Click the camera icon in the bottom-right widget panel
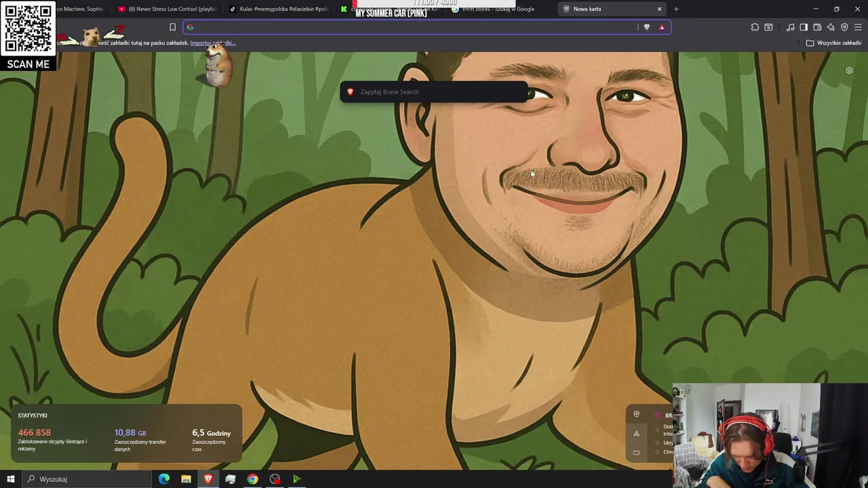Screen dimensions: 868x488 [636, 452]
